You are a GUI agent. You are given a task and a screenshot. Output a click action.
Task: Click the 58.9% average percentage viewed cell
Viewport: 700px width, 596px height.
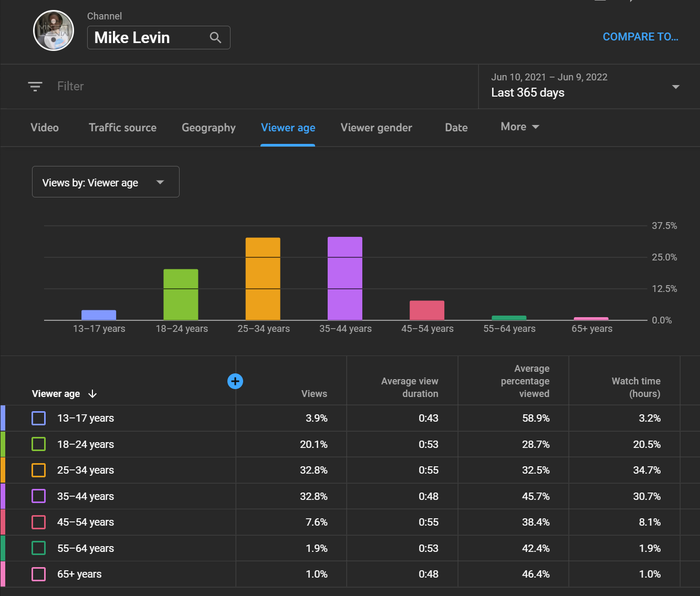coord(536,418)
